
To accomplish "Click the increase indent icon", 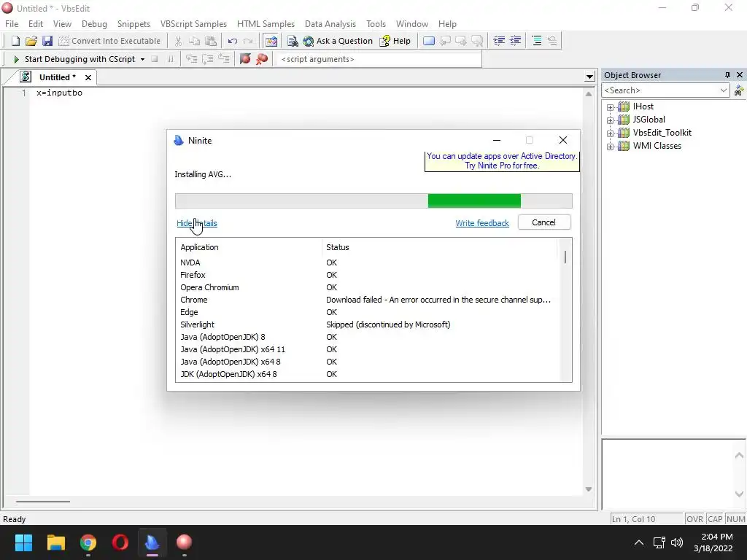I will coord(515,41).
